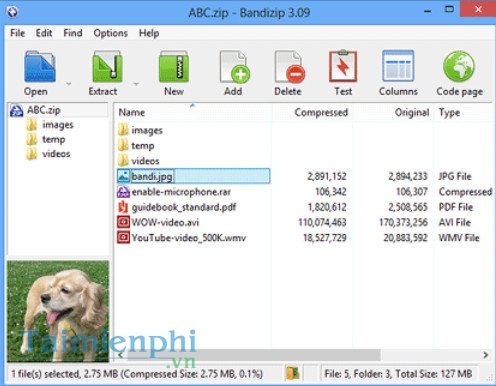
Task: Click the images folder icon in file list
Action: pyautogui.click(x=123, y=130)
